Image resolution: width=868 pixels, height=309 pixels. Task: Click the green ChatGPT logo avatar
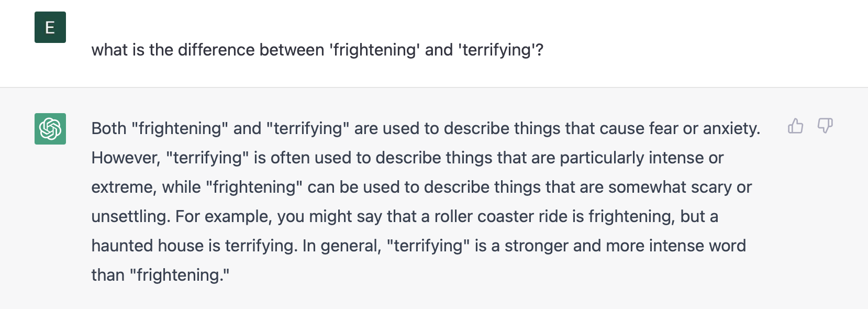tap(50, 129)
